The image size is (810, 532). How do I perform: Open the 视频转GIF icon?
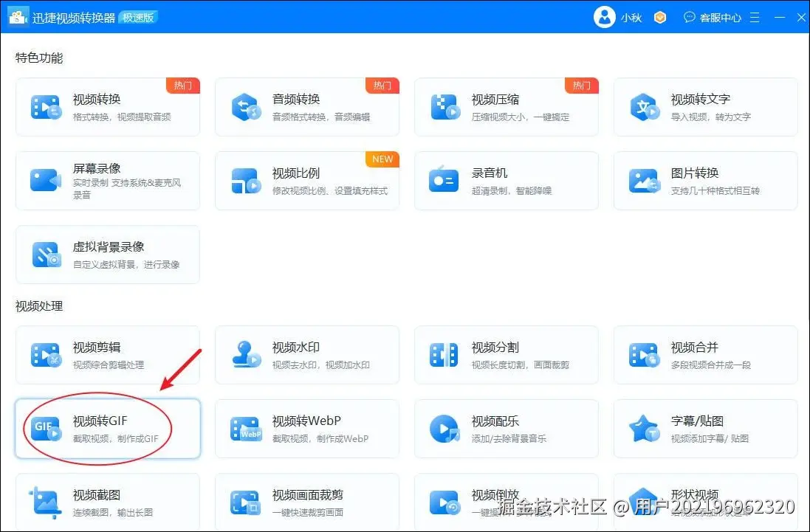tap(46, 429)
